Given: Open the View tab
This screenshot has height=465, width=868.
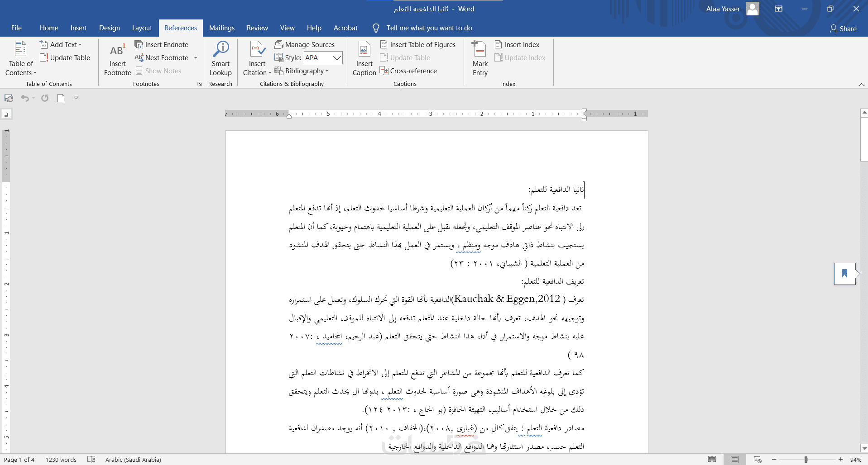Looking at the screenshot, I should [x=287, y=28].
